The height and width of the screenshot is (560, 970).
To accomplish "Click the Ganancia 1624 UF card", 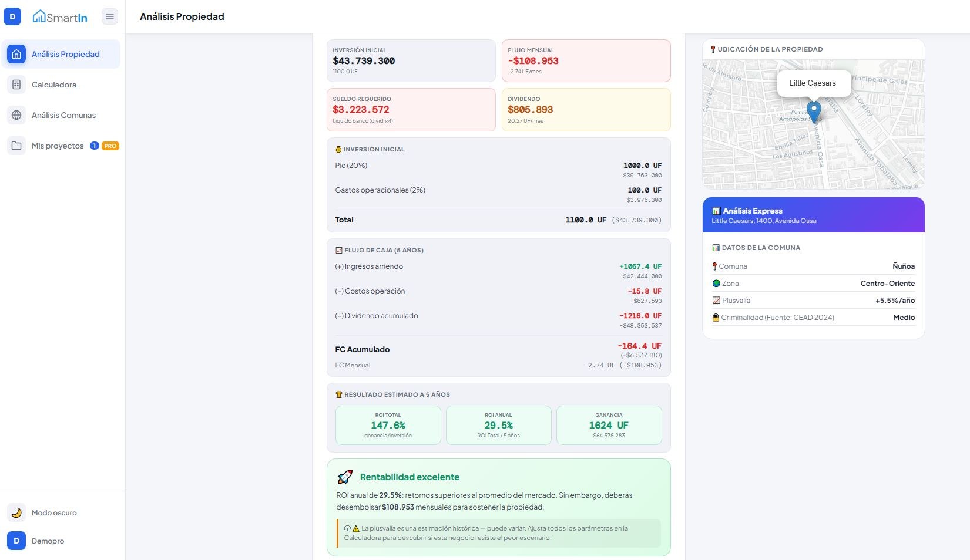I will (x=609, y=425).
